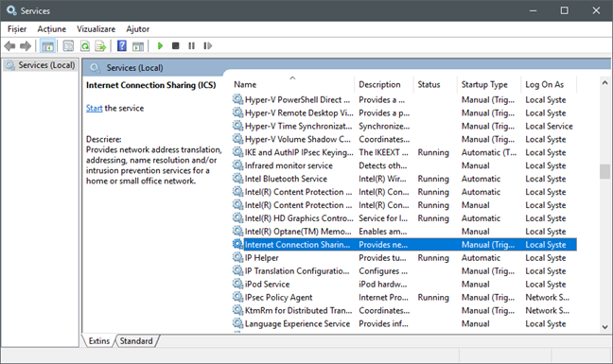Switch to the Extins tab
Image resolution: width=613 pixels, height=364 pixels.
pos(99,341)
